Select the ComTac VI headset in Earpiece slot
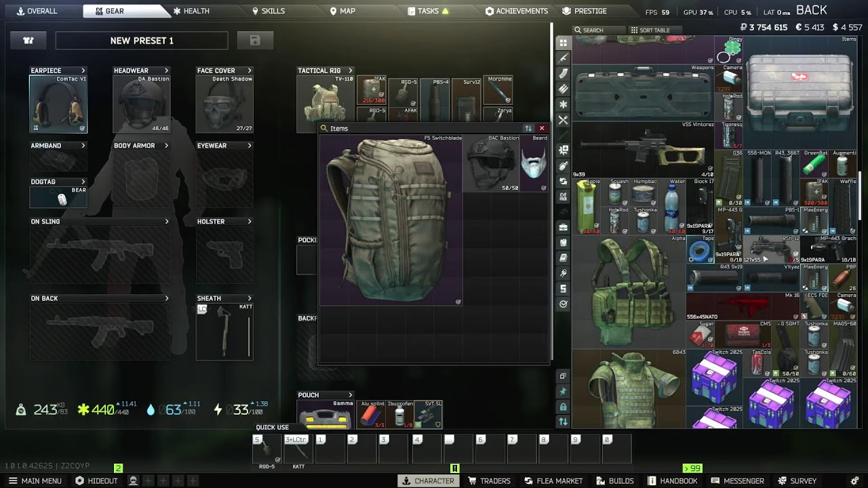This screenshot has width=868, height=488. click(x=58, y=104)
